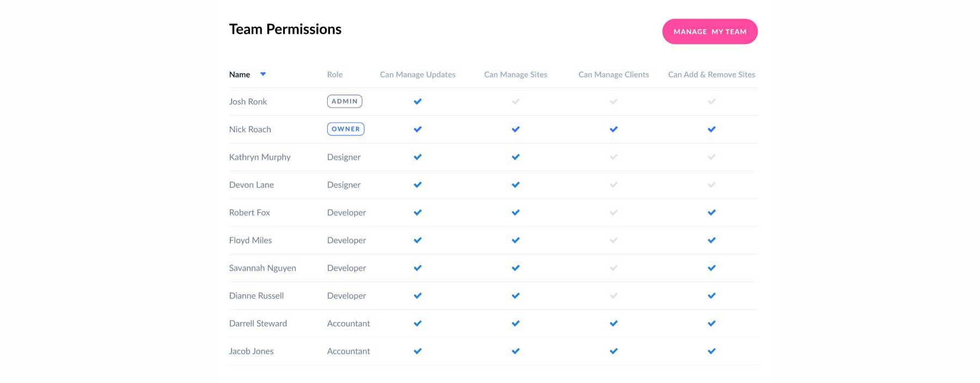Uncheck Can Add & Remove Sites for Jacob Jones

click(x=711, y=351)
